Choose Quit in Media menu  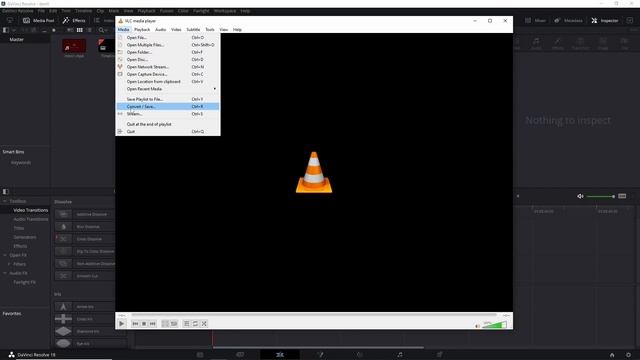(x=168, y=131)
